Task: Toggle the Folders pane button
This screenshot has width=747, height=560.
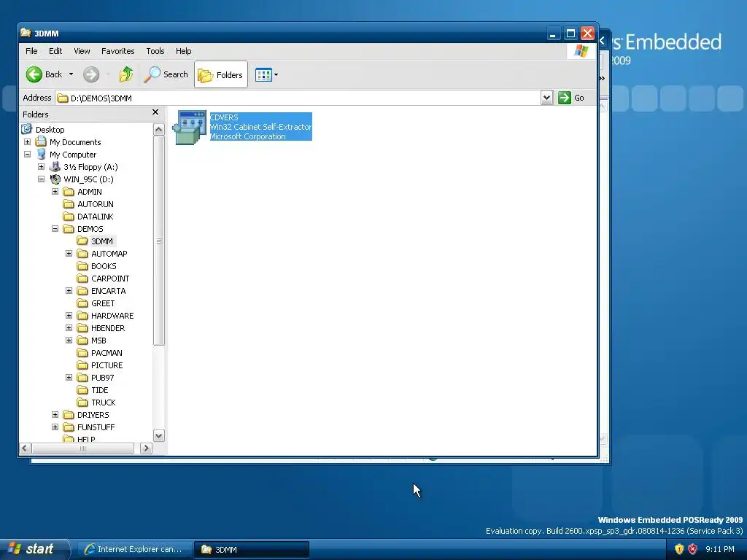Action: tap(220, 75)
